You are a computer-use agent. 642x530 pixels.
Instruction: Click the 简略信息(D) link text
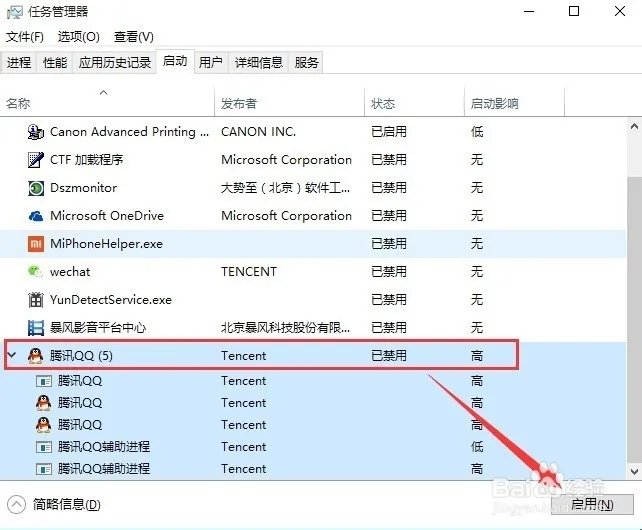pyautogui.click(x=66, y=505)
